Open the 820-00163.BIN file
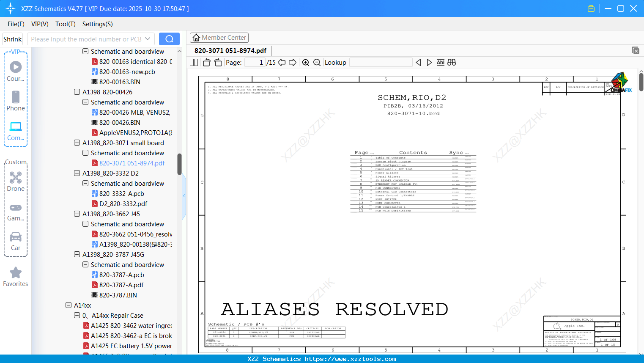This screenshot has height=363, width=644. [x=120, y=82]
